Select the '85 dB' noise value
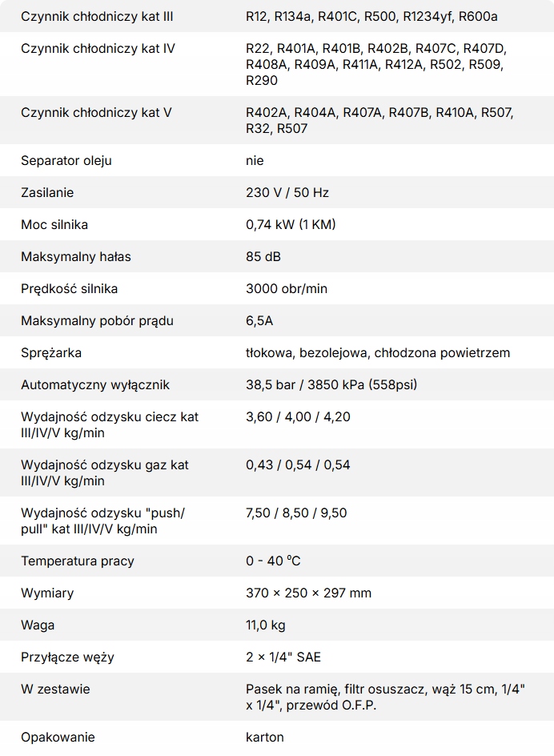 point(263,257)
